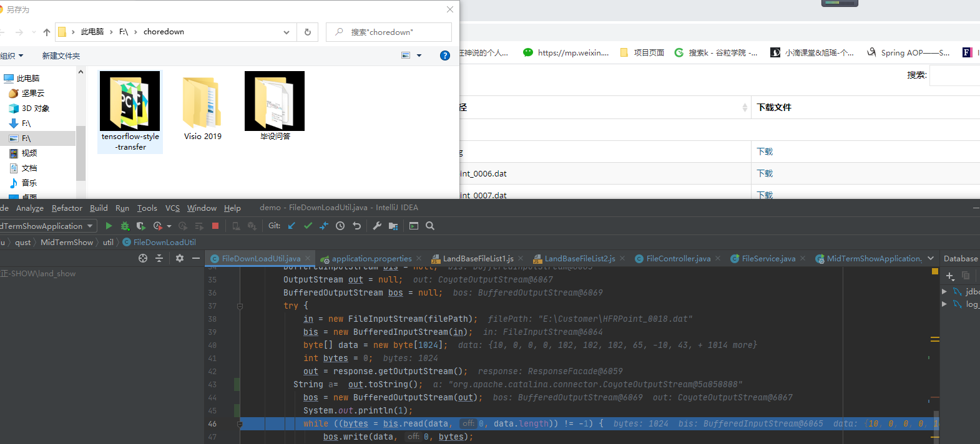Screen dimensions: 980x444
Task: Click Git compare with branch icon
Action: pos(323,226)
